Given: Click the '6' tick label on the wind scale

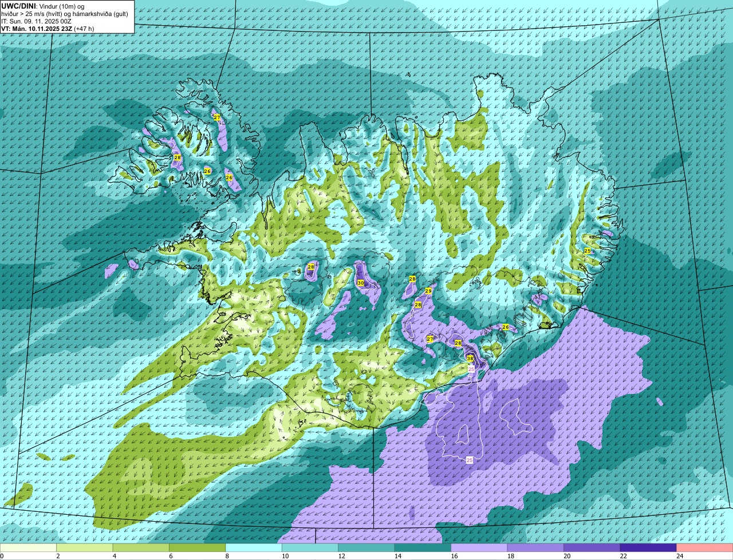Looking at the screenshot, I should 170,556.
